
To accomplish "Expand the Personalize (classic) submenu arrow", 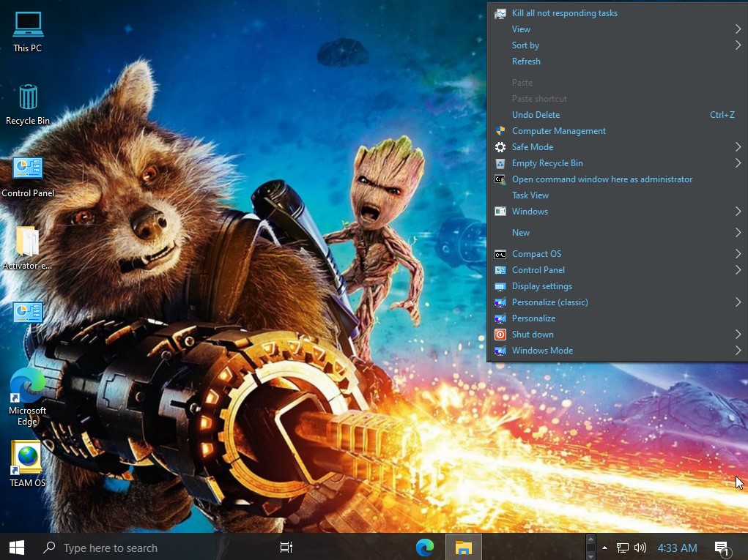I will [x=738, y=302].
